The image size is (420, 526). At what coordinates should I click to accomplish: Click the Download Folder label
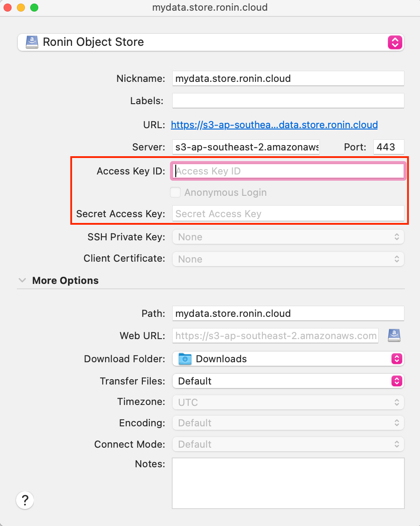[x=125, y=359]
